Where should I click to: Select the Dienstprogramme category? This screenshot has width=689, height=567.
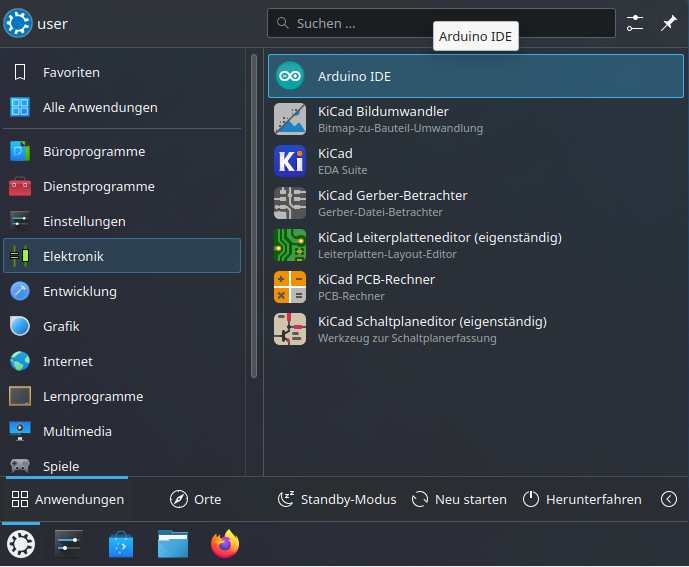(122, 186)
